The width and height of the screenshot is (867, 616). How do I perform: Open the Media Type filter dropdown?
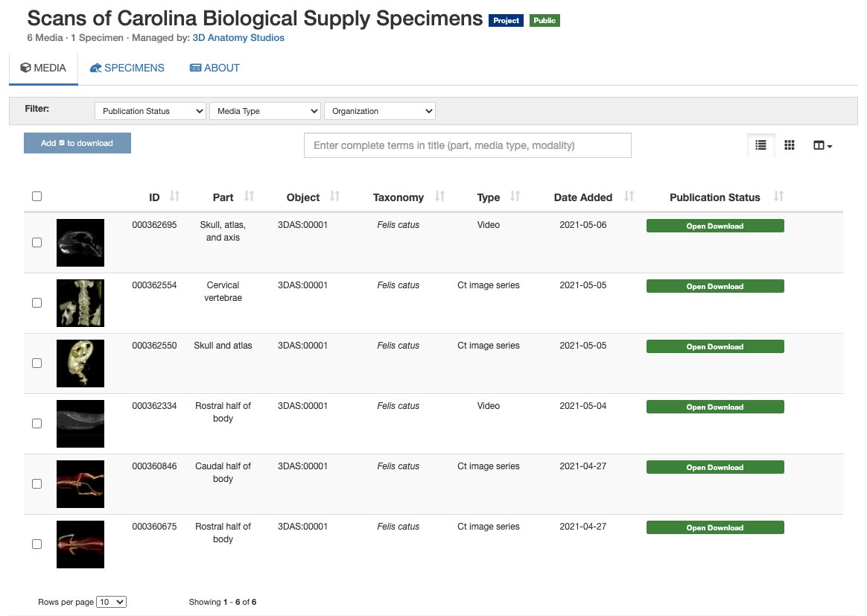pos(265,111)
